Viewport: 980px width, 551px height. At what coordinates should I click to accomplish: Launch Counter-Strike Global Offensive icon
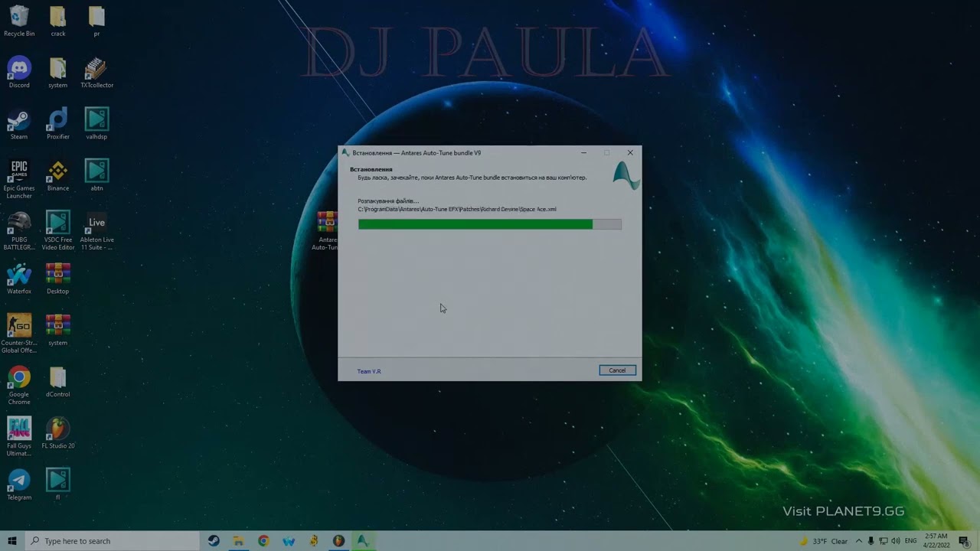coord(19,333)
